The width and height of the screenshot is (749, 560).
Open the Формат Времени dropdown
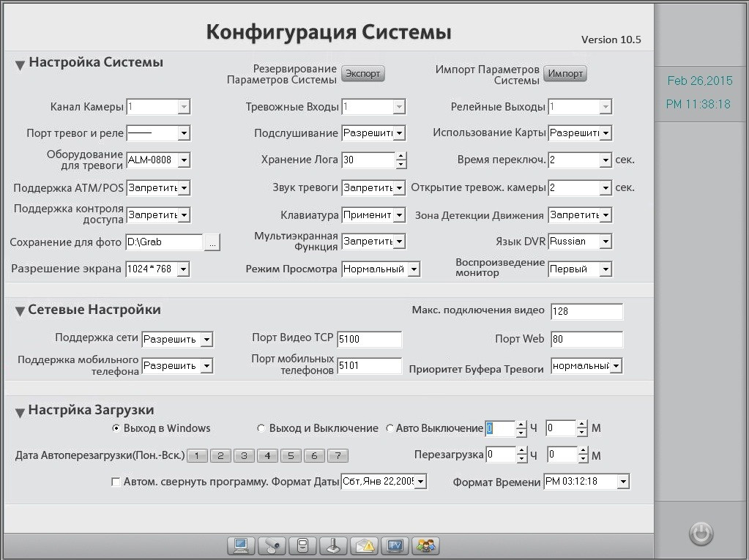623,482
